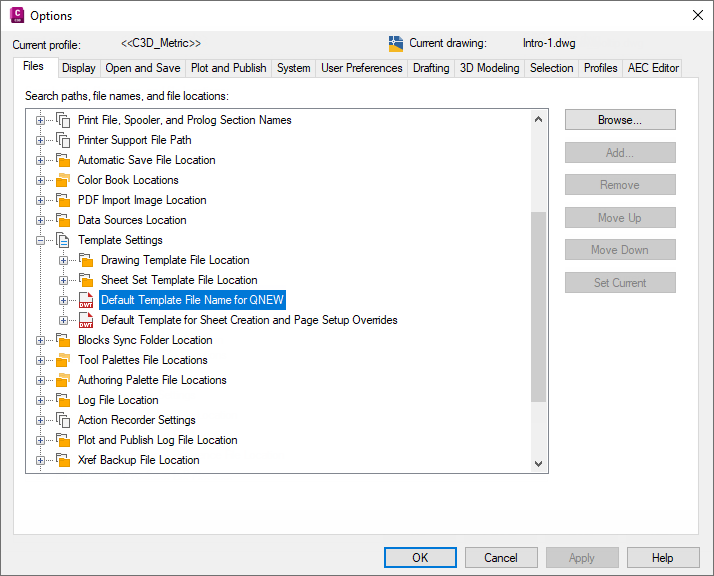Open the Selection tab

551,68
